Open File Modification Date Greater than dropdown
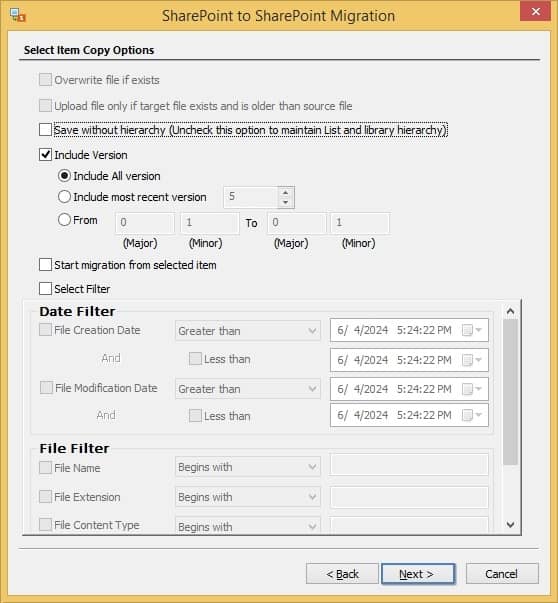This screenshot has width=558, height=603. pos(248,389)
